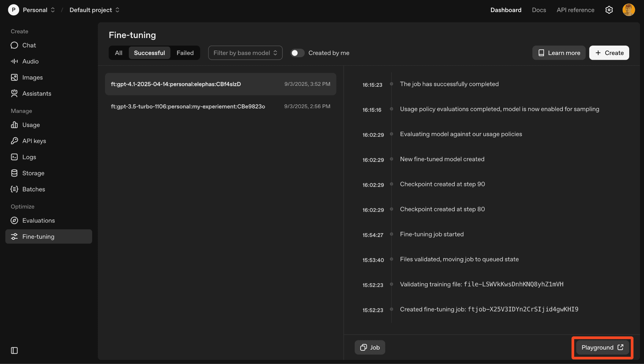Toggle the Created by me switch
Viewport: 644px width, 364px height.
(x=297, y=53)
